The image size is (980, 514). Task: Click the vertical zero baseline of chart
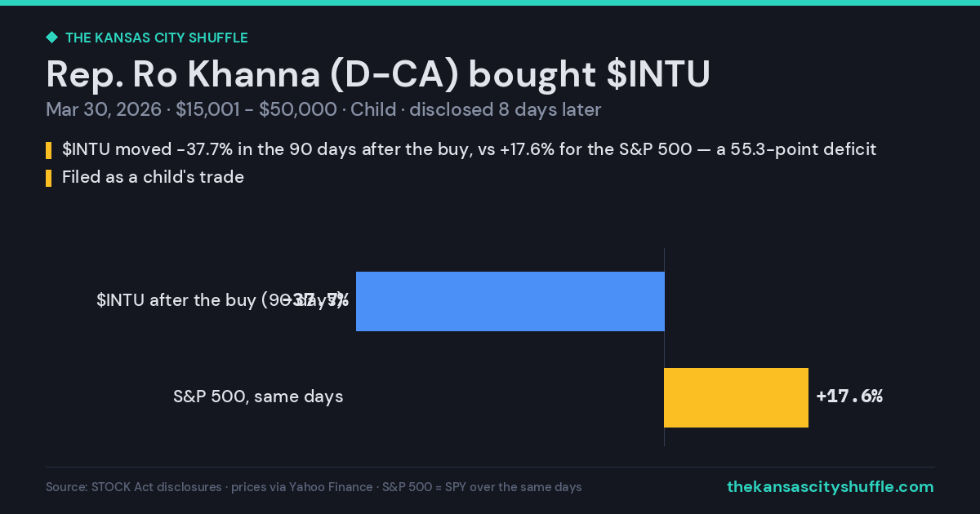pos(664,347)
